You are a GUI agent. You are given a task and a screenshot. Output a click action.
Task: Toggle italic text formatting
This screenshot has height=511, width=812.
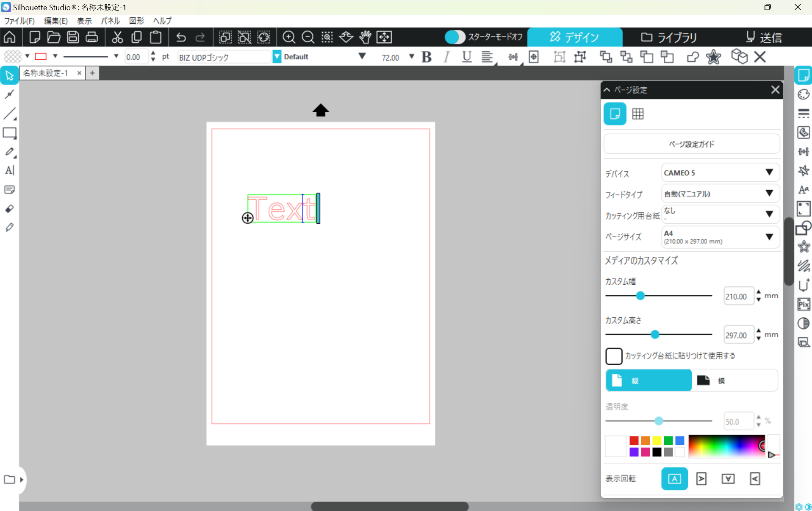click(x=446, y=57)
